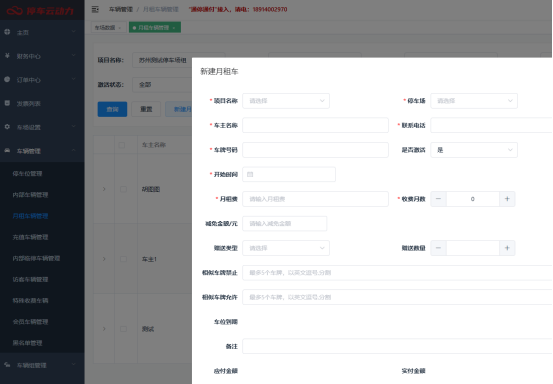
Task: Expand the 是否激活 dropdown
Action: pos(474,150)
